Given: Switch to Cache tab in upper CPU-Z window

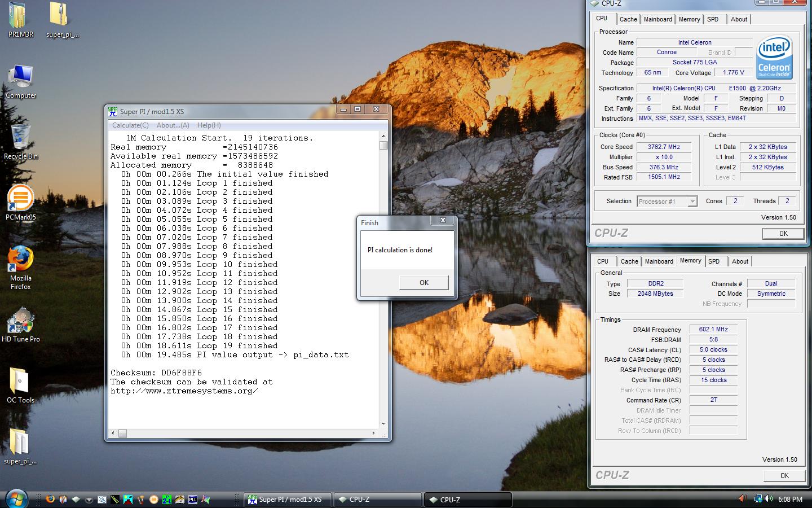Looking at the screenshot, I should [x=628, y=19].
